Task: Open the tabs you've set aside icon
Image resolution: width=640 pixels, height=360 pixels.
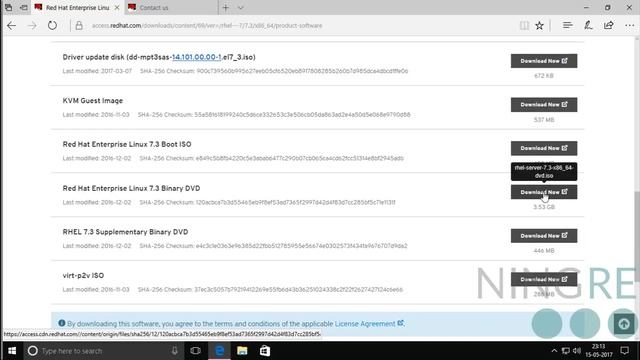Action: pyautogui.click(x=8, y=7)
